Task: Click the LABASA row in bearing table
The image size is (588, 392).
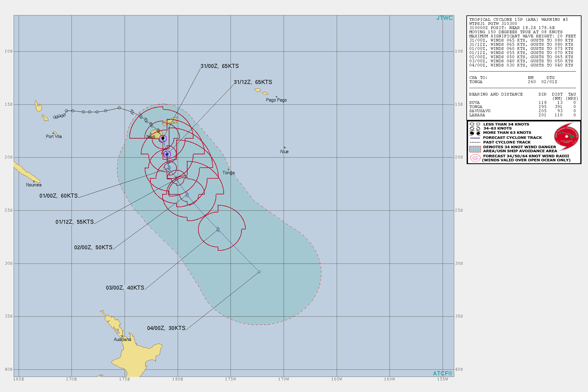Action: click(522, 115)
